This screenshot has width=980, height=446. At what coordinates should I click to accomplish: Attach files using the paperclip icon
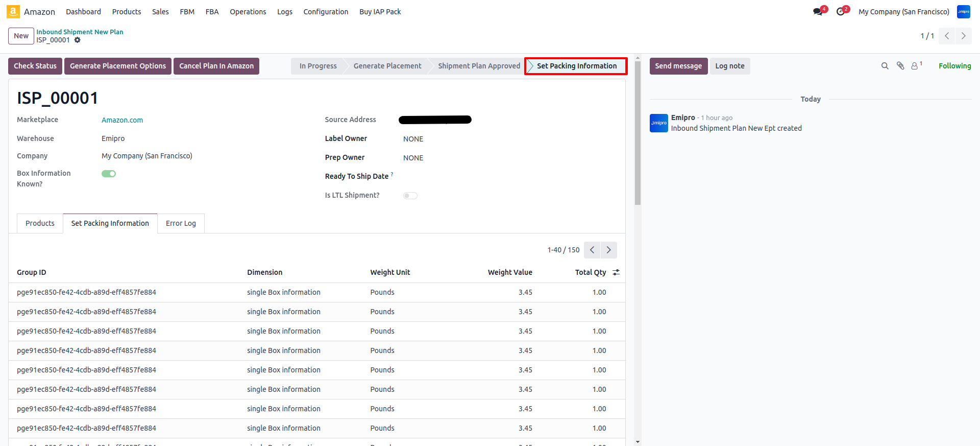coord(900,66)
